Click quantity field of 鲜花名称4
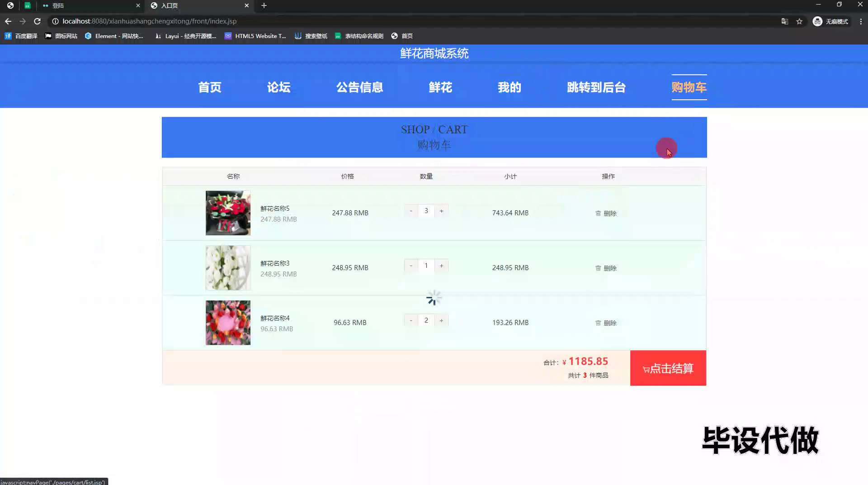The width and height of the screenshot is (868, 485). pos(426,320)
